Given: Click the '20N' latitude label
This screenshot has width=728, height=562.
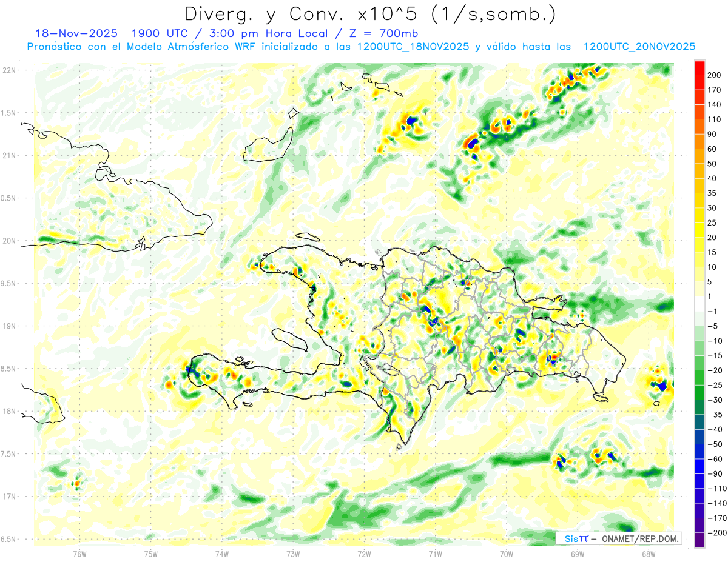Looking at the screenshot, I should click(x=8, y=241).
